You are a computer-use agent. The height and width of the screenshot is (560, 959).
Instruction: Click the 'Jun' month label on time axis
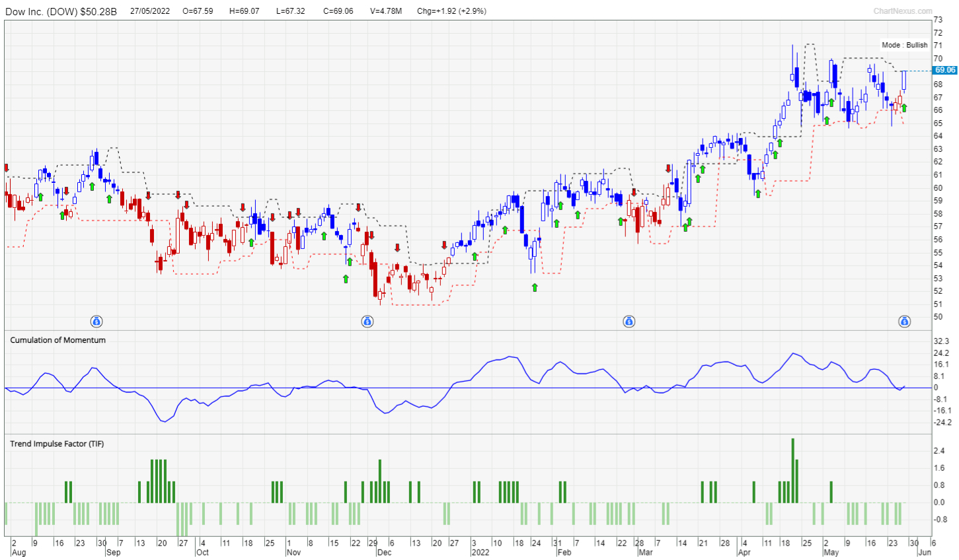pos(925,553)
